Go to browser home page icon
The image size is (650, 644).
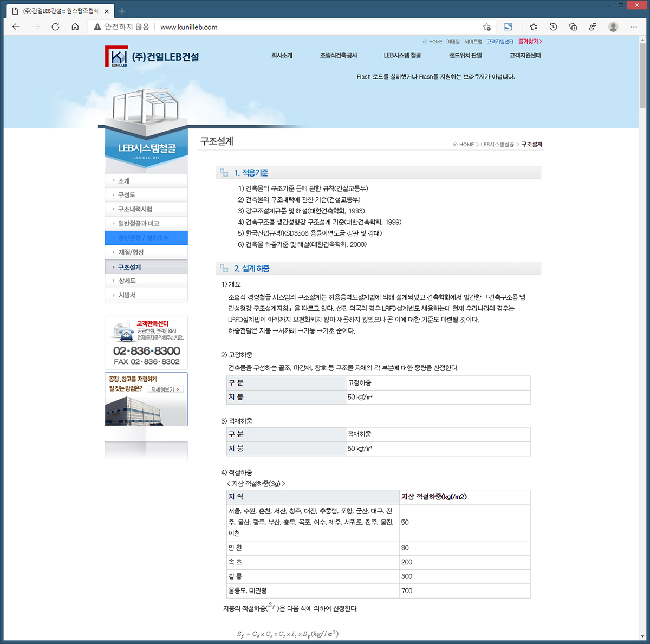pos(75,27)
